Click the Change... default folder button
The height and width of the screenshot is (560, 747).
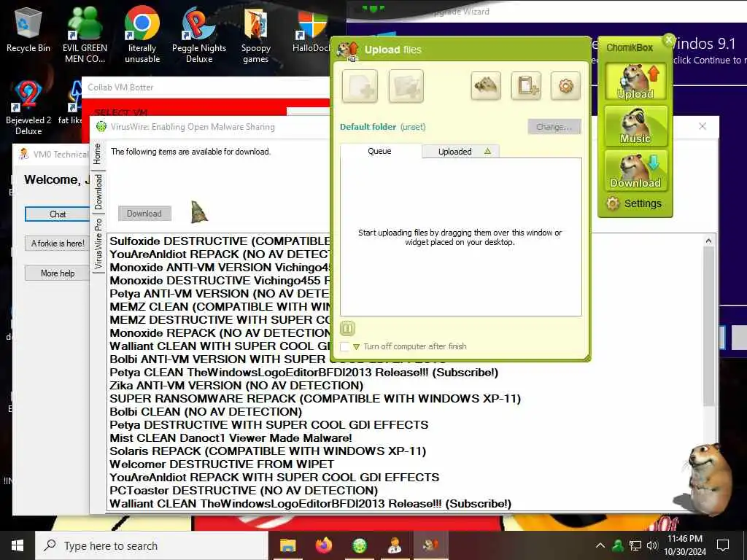tap(554, 127)
